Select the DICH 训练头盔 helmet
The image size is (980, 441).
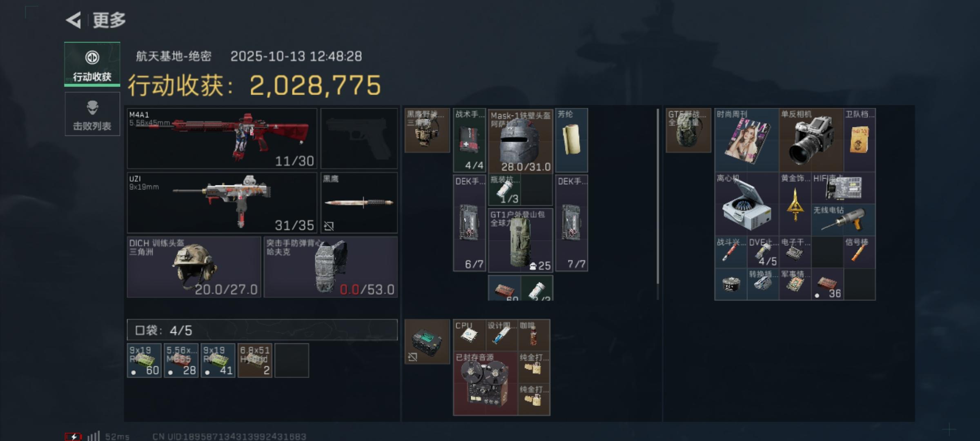click(194, 267)
